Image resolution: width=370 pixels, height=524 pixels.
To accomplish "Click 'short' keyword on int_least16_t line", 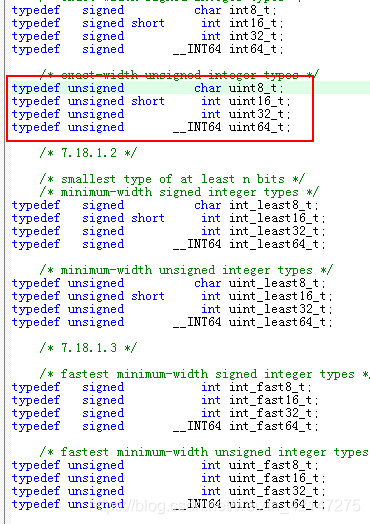I will pyautogui.click(x=148, y=218).
